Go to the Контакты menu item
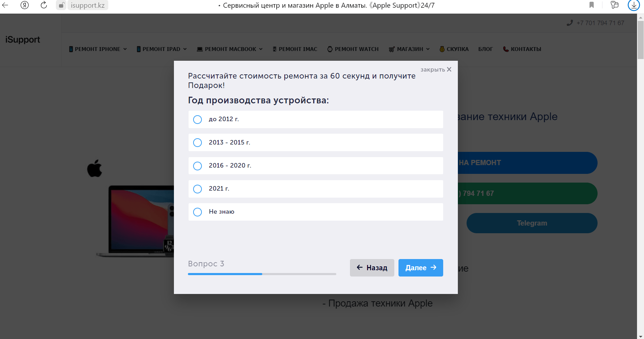The image size is (644, 339). 522,49
